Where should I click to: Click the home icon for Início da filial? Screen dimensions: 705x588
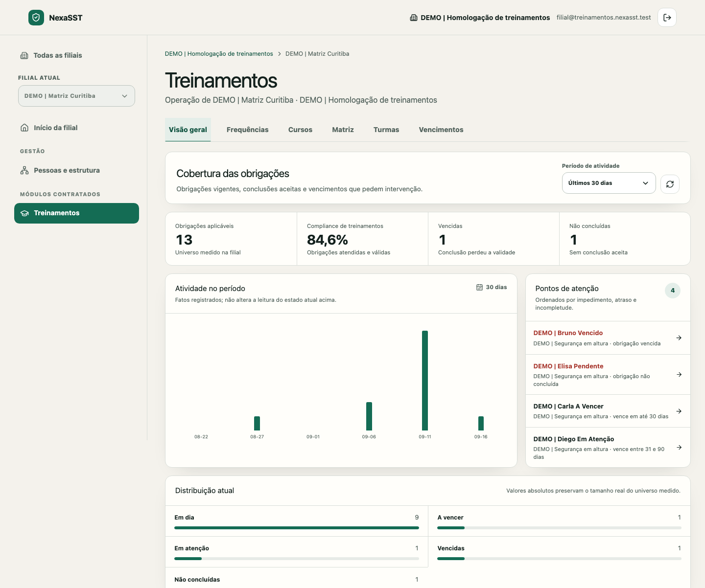coord(24,128)
